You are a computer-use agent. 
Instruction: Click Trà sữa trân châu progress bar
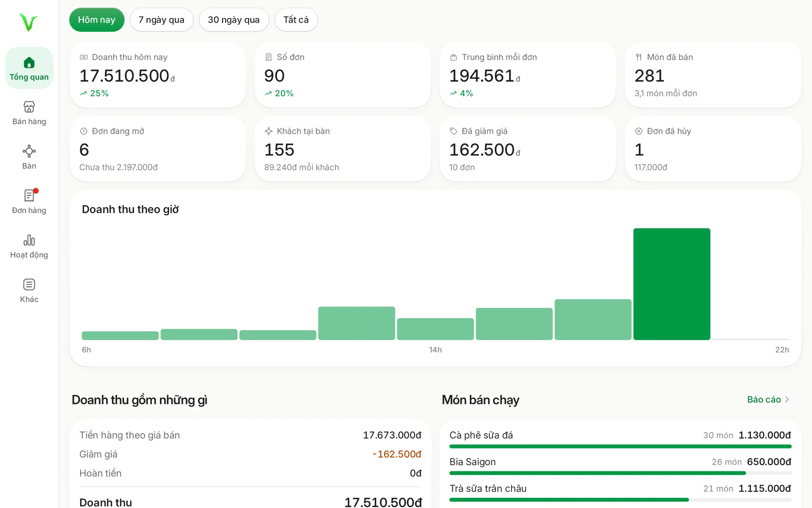620,500
